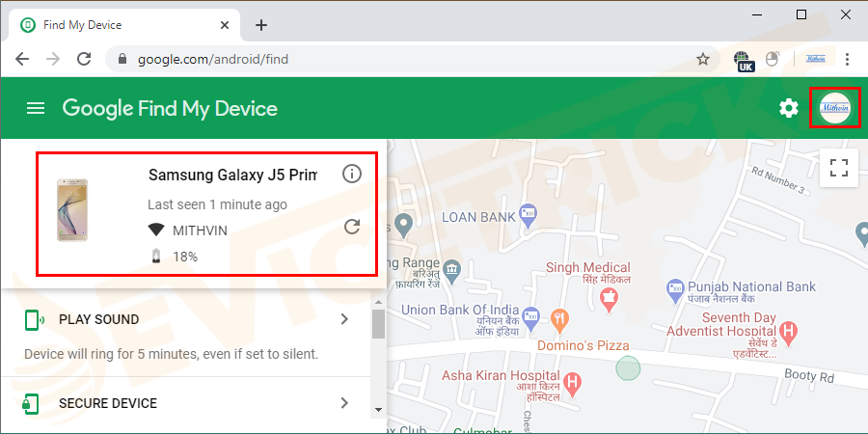Choose PLAY SOUND action
This screenshot has width=868, height=434.
[x=99, y=319]
